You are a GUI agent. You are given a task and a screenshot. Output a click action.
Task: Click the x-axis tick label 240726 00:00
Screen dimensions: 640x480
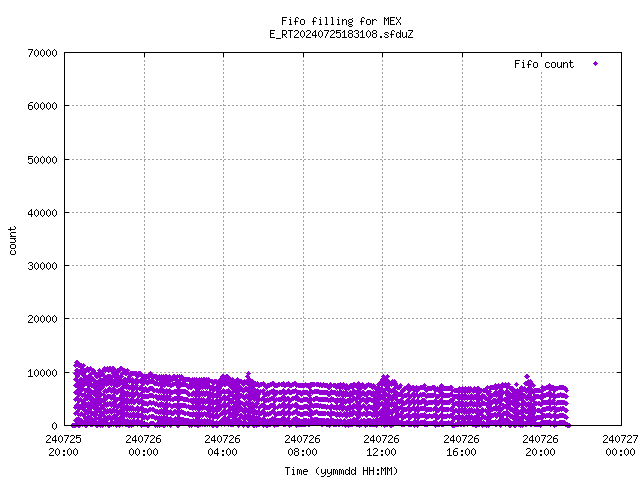pos(143,446)
